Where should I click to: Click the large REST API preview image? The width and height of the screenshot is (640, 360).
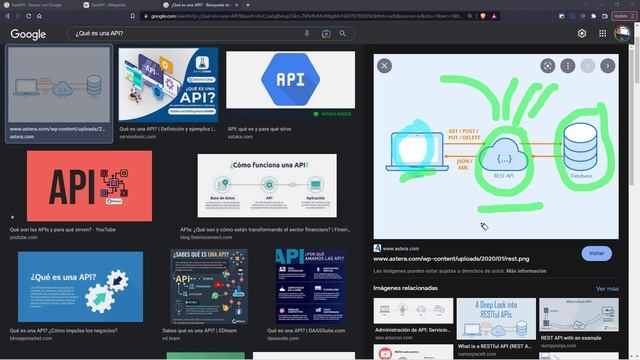tap(496, 147)
